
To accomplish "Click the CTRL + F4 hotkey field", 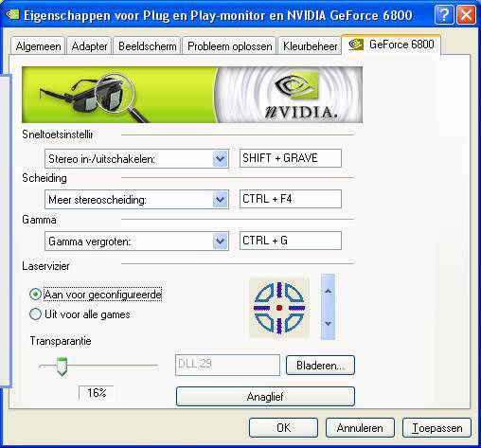I will tap(291, 199).
